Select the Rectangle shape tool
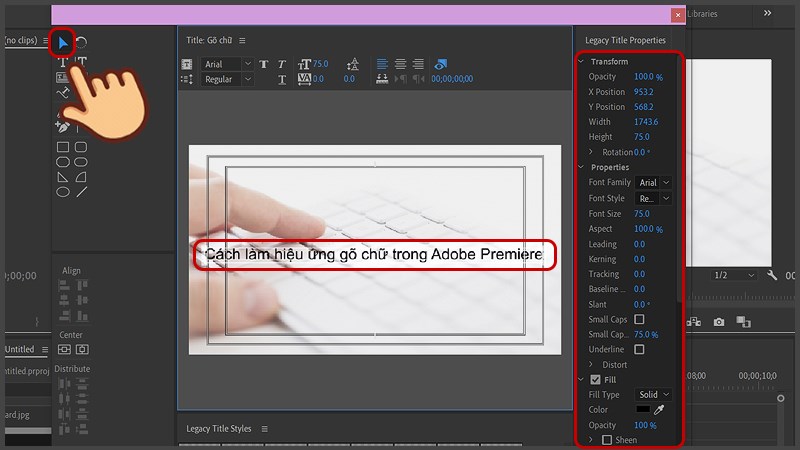 pyautogui.click(x=63, y=147)
